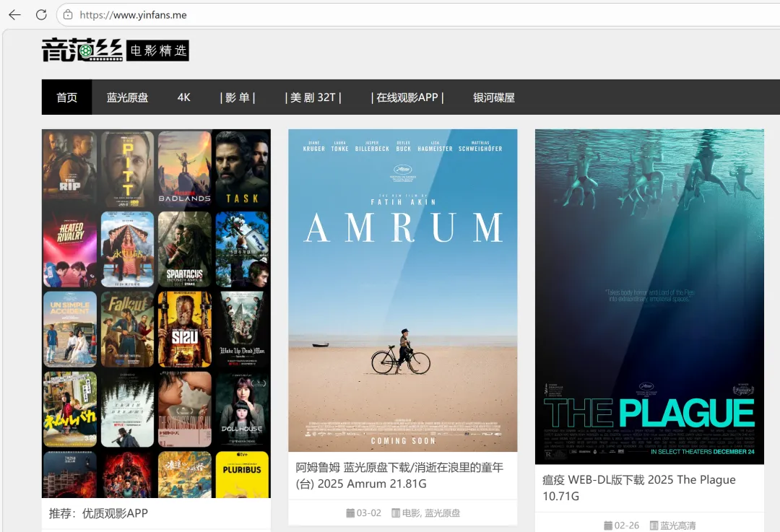Viewport: 780px width, 532px height.
Task: Open the 蓝光高清 category link
Action: [677, 525]
